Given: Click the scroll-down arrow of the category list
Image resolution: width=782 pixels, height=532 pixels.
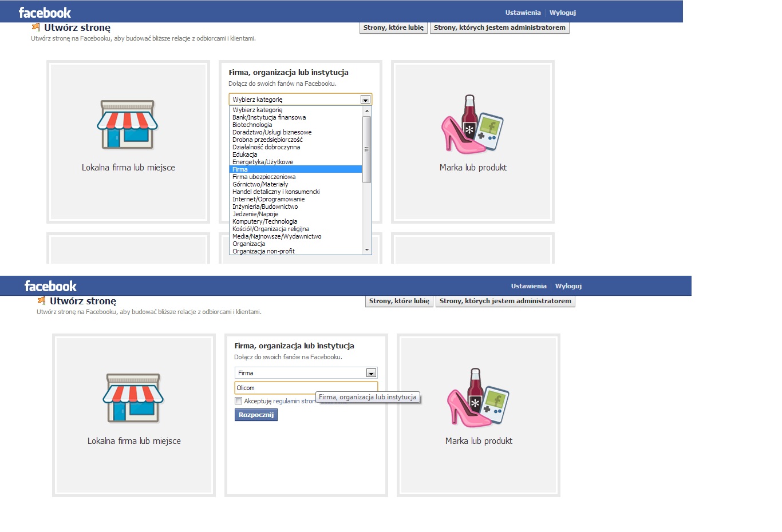Looking at the screenshot, I should (367, 250).
